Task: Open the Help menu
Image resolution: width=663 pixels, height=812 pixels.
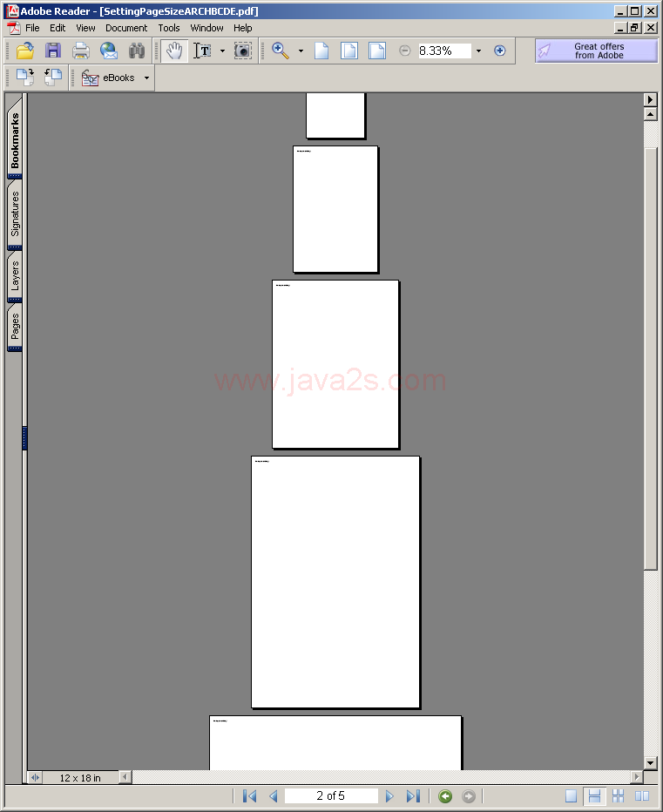Action: tap(242, 28)
